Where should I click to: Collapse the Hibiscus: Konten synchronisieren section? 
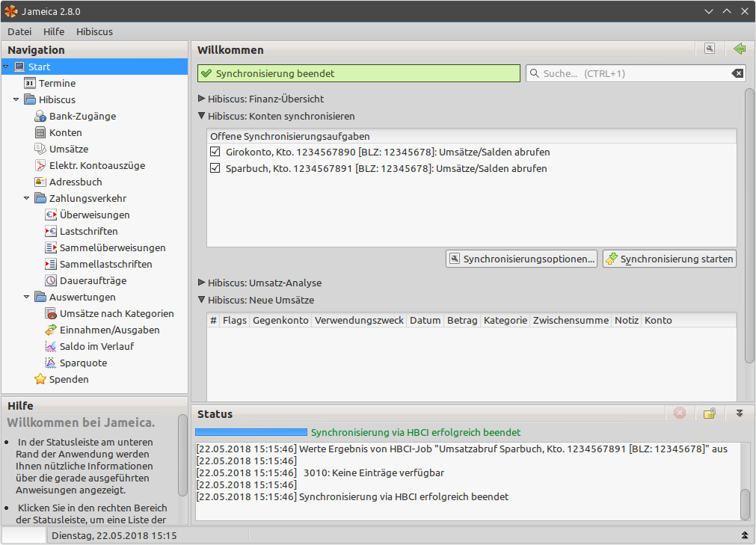pos(202,116)
